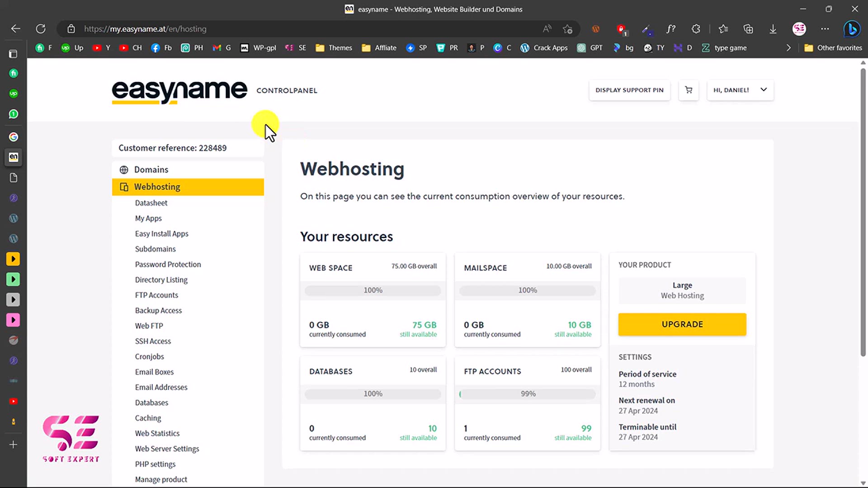Click the UPGRADE button

(x=682, y=324)
